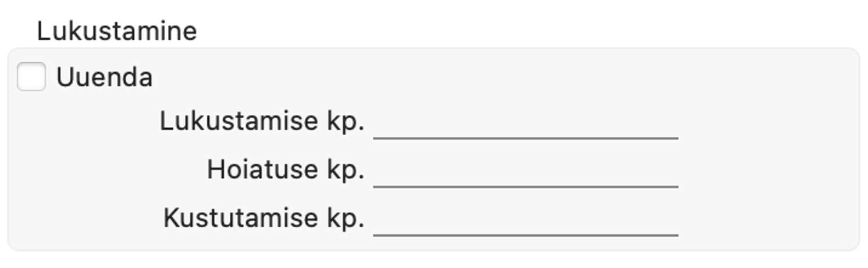Image resolution: width=868 pixels, height=268 pixels.
Task: Select the Kustutamise kp. input field
Action: pyautogui.click(x=525, y=220)
